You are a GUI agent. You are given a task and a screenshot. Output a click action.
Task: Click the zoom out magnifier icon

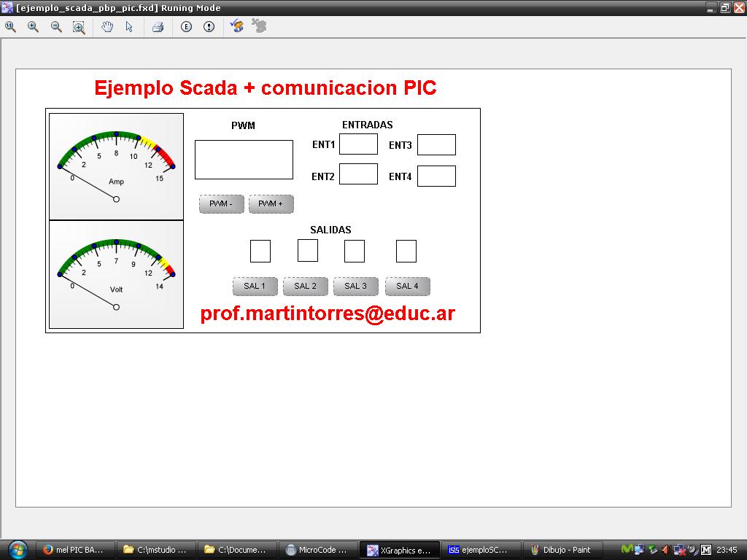click(x=56, y=27)
